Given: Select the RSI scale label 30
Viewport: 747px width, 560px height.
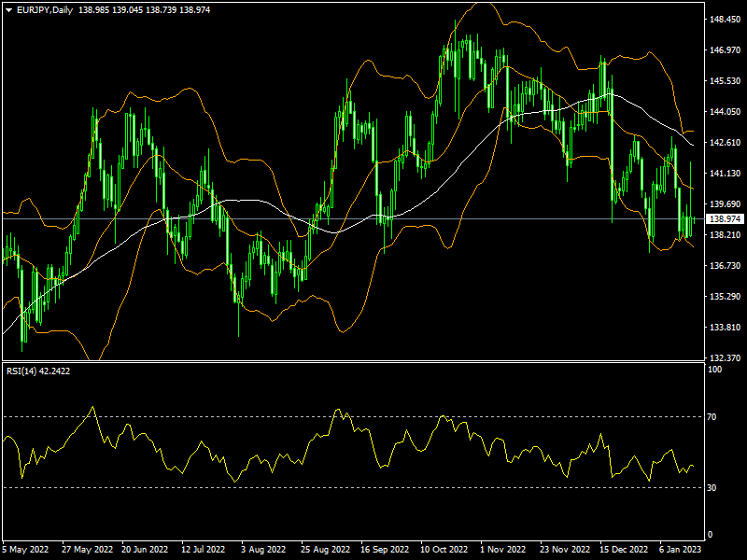Looking at the screenshot, I should [x=712, y=487].
